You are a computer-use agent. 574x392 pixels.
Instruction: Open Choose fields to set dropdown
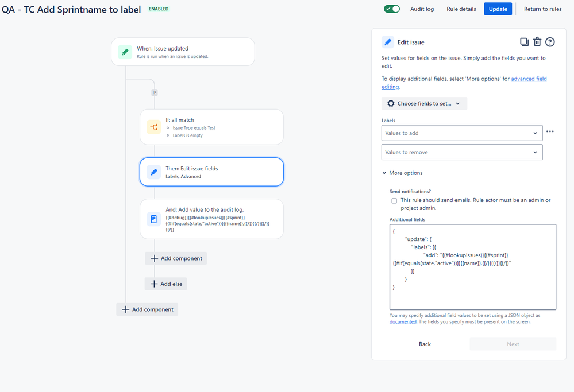[424, 103]
